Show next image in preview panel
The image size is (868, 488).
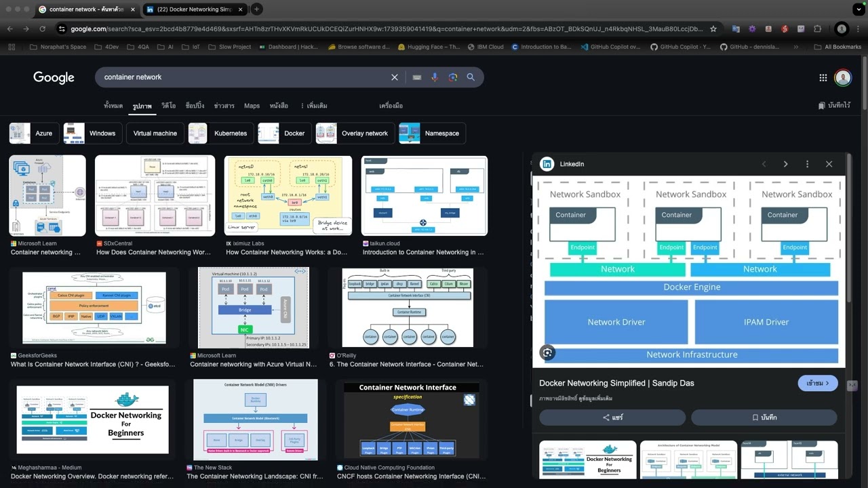(x=786, y=164)
